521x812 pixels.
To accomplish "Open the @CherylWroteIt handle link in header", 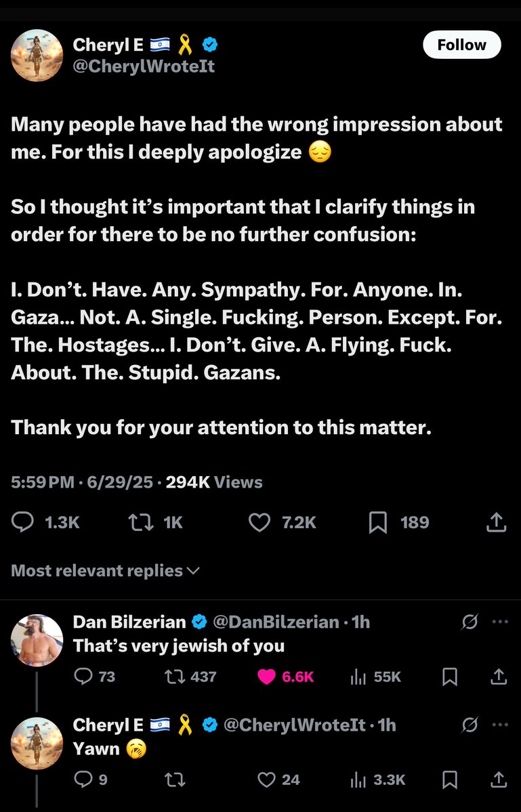I will [x=144, y=66].
